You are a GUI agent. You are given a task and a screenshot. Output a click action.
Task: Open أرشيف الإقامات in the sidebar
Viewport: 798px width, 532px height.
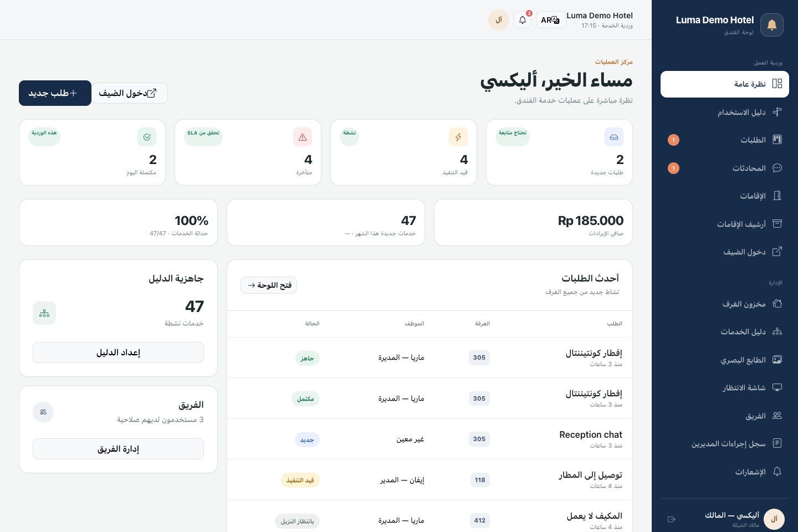coord(725,224)
